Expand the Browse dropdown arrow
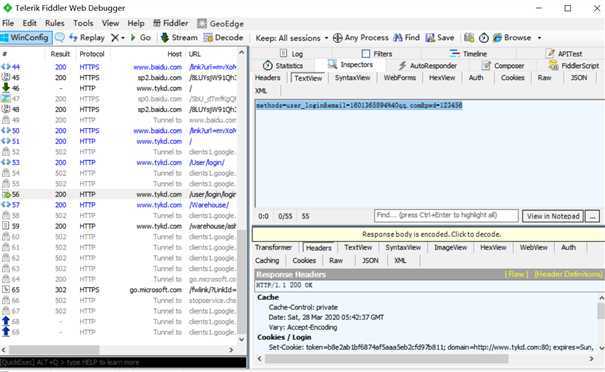Viewport: 605px width, 372px height. click(539, 38)
